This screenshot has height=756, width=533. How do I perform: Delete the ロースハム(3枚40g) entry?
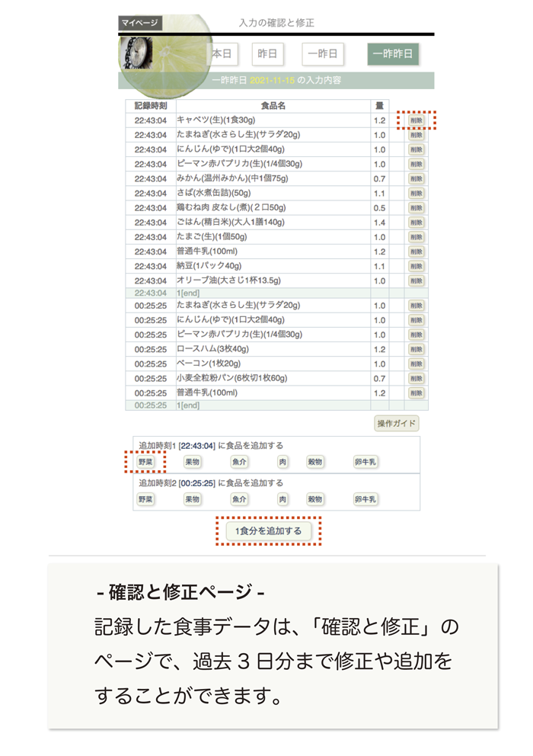click(x=416, y=349)
